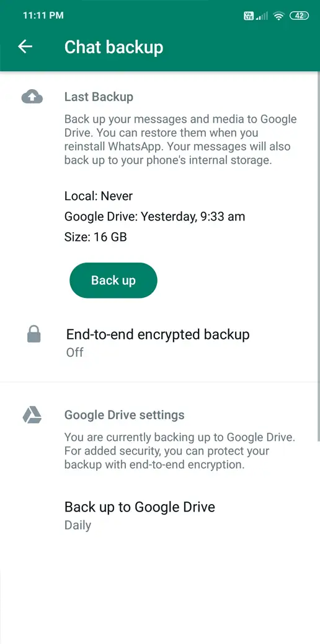Tap the clock time in status bar
This screenshot has width=320, height=644.
(43, 15)
